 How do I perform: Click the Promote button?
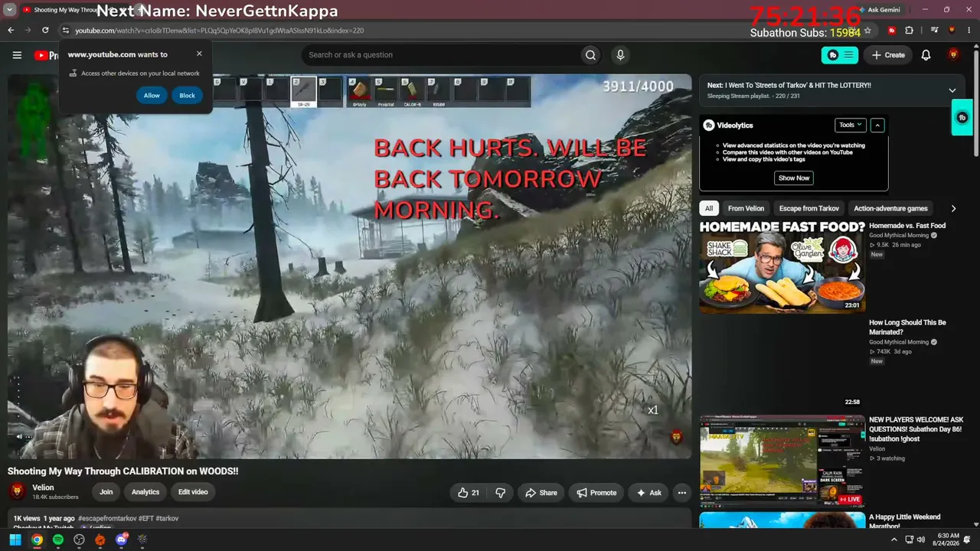[596, 493]
